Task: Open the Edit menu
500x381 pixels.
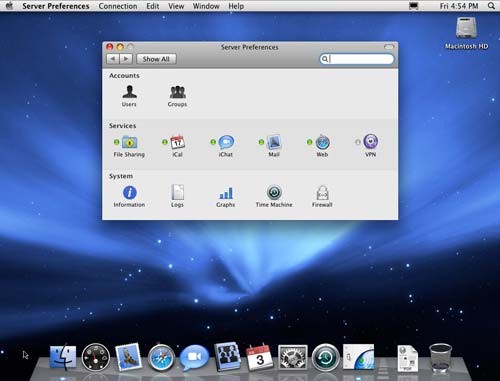Action: [x=153, y=6]
